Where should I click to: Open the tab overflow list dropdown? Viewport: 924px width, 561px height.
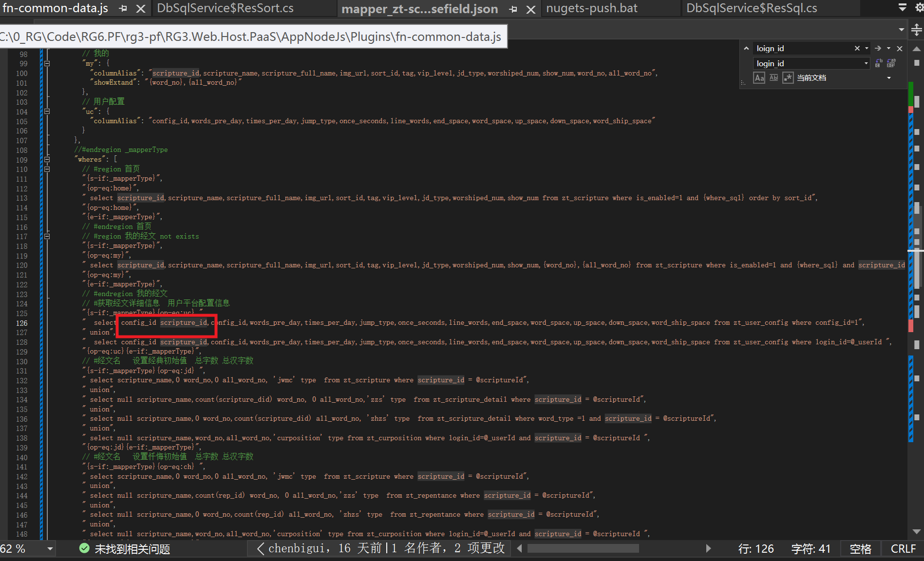(x=903, y=7)
